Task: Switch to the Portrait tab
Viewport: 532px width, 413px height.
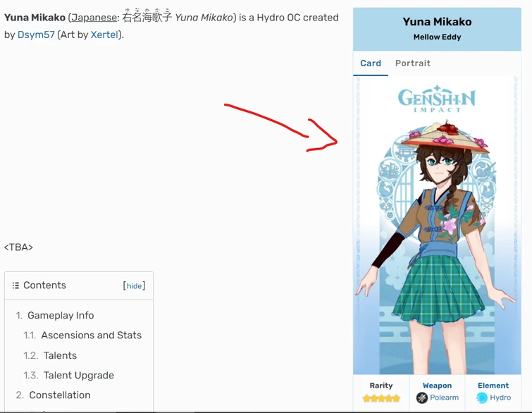Action: point(413,63)
